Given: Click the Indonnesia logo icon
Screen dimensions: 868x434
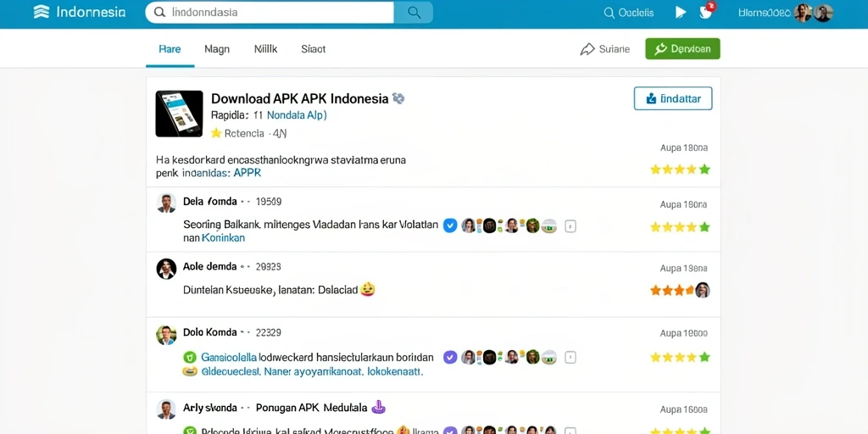Looking at the screenshot, I should tap(42, 12).
